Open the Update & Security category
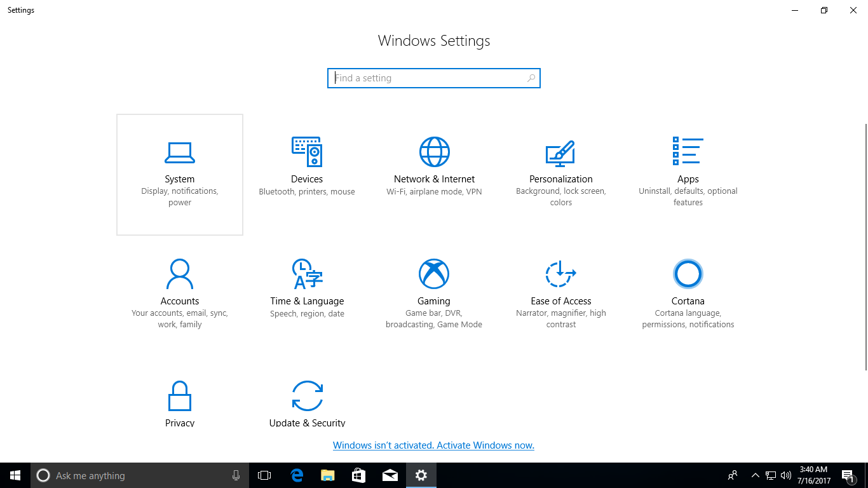Screen dimensions: 868x488 (307, 403)
